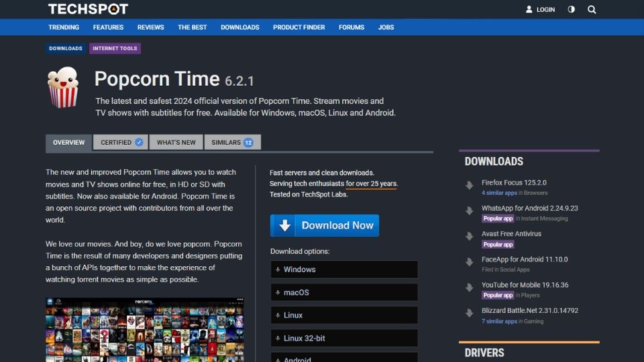Click download arrow beside Avast Free Antivirus
644x362 pixels.
coord(470,237)
